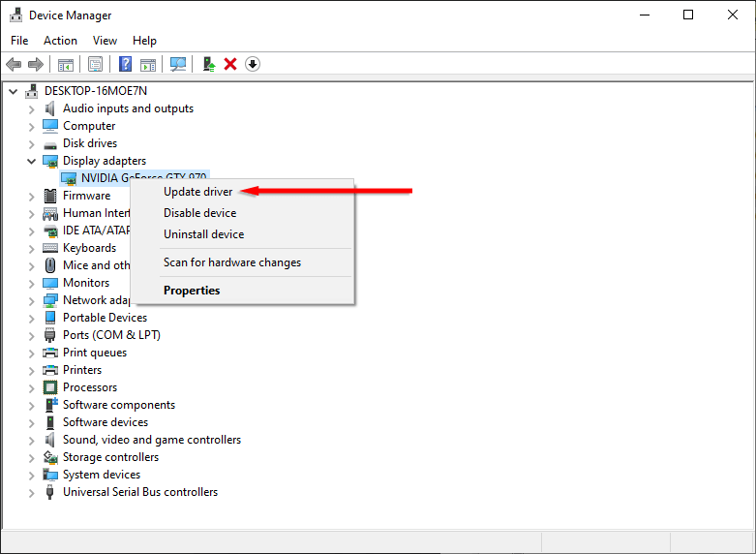Click the Universal Serial Bus plug icon
The width and height of the screenshot is (756, 554).
[x=49, y=492]
